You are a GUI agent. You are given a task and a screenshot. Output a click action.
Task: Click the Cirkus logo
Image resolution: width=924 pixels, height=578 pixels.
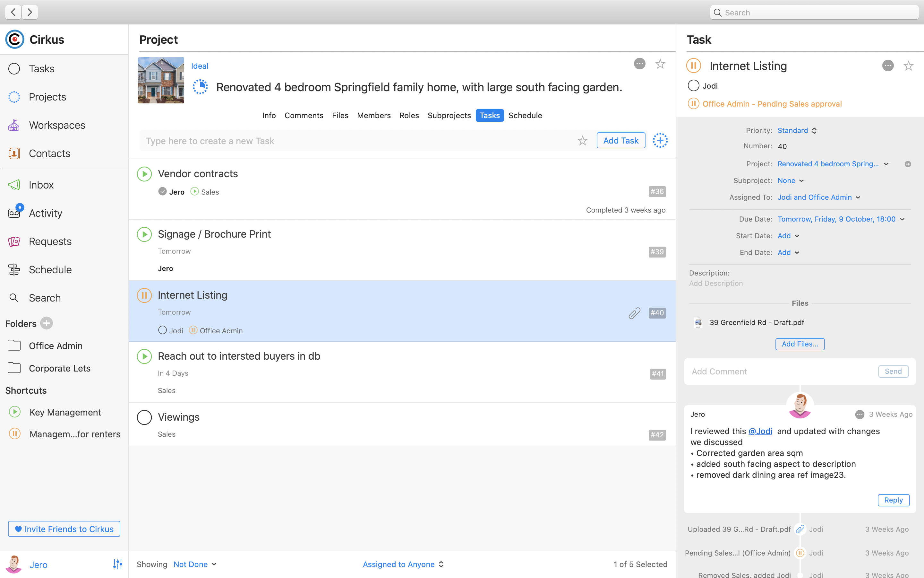coord(15,39)
